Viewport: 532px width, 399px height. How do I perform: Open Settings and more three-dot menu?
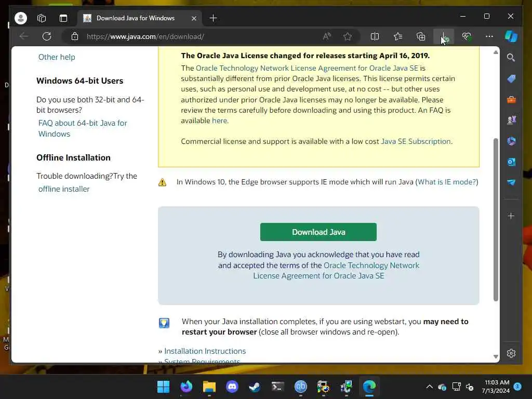489,36
